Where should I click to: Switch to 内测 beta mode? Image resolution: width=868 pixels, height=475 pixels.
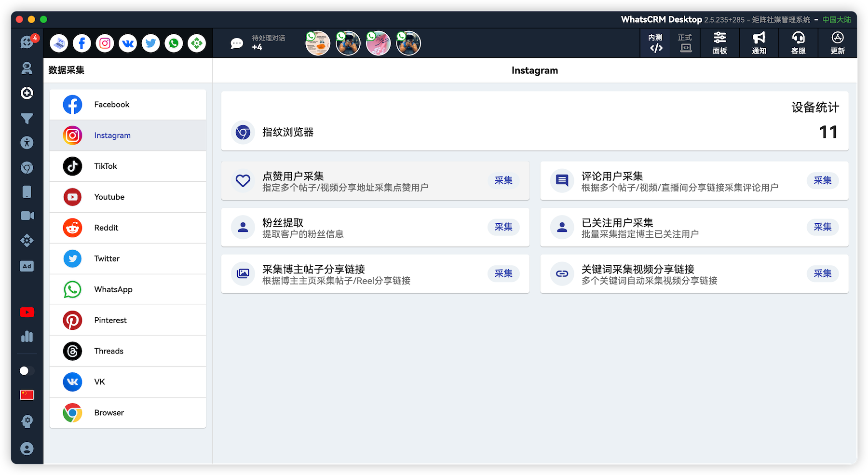tap(655, 43)
